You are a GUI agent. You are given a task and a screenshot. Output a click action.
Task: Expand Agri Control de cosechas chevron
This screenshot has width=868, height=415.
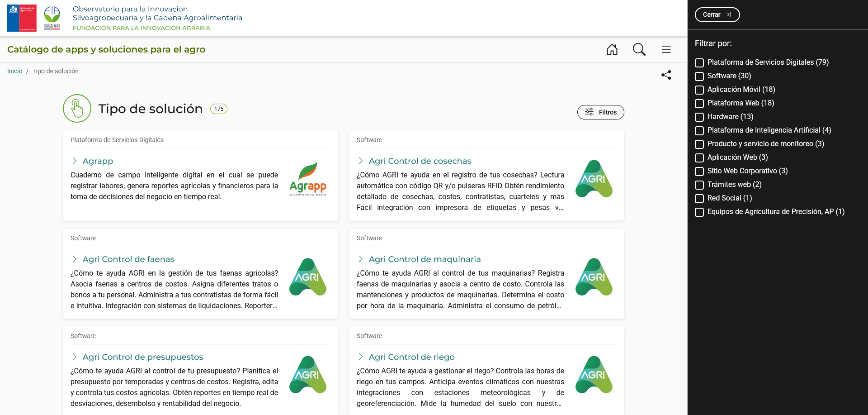[361, 161]
